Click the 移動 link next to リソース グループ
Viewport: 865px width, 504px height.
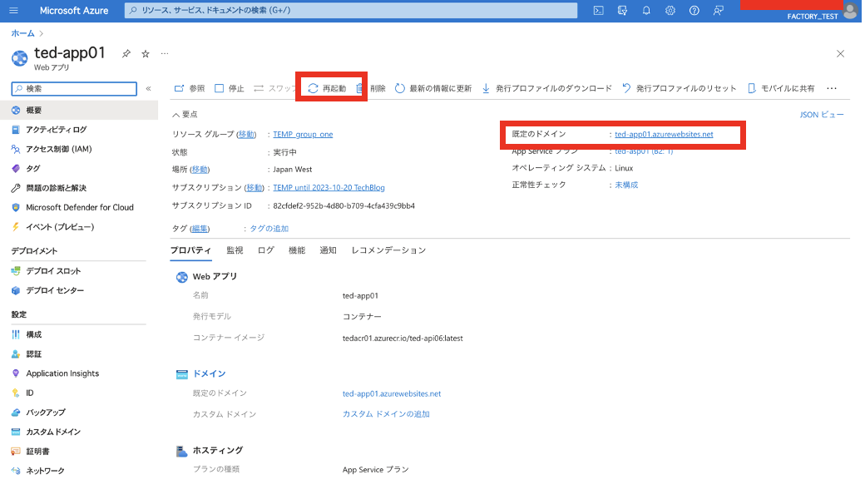pos(246,134)
